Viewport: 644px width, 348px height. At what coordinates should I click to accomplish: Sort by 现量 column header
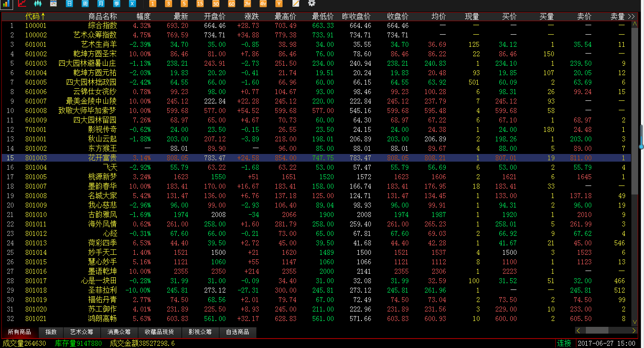coord(472,16)
